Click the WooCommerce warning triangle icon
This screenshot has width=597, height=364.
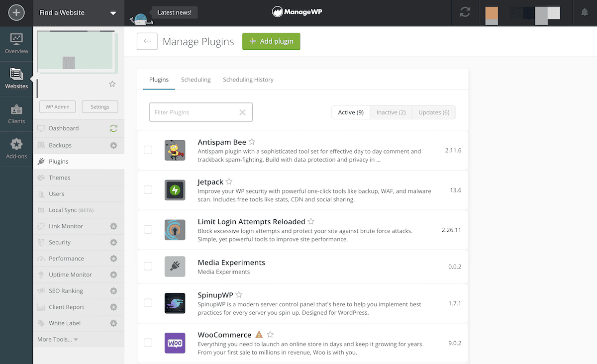pos(259,335)
